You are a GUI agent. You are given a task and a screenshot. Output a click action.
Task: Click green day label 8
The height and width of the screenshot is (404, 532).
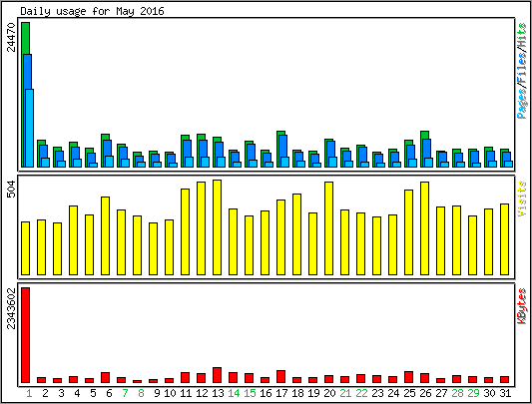tap(141, 393)
